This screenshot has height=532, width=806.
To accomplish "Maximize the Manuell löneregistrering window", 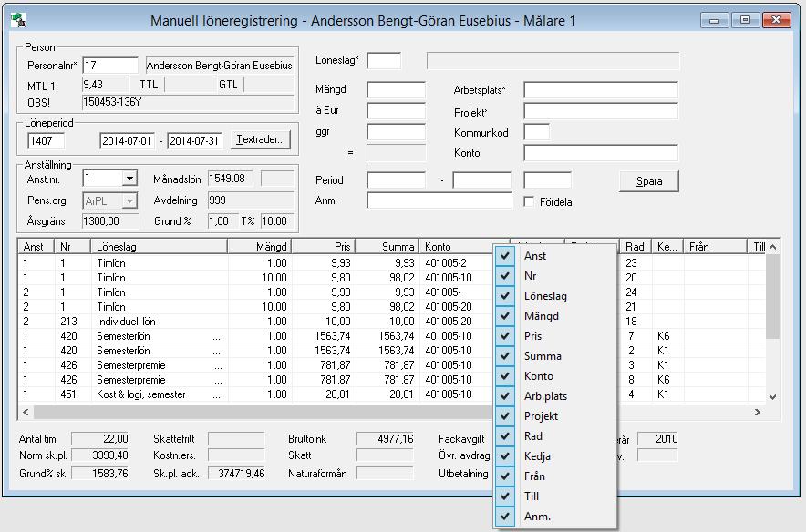I will click(745, 20).
